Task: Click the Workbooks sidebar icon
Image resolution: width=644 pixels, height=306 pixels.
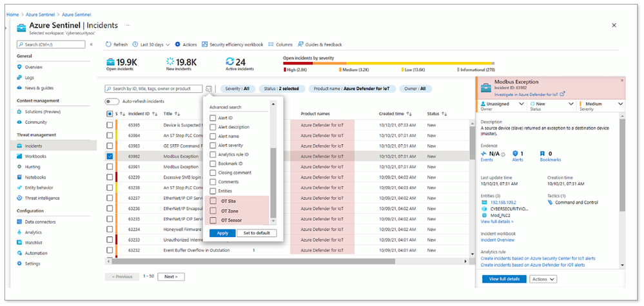Action: (19, 157)
